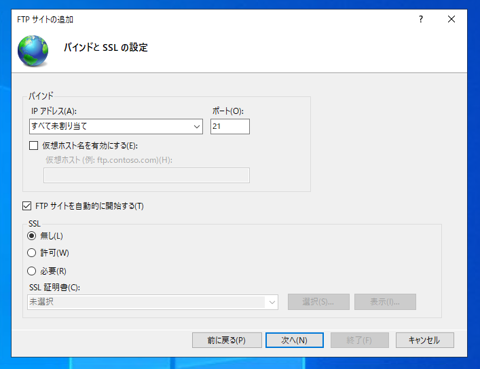Close the FTP サイトの追加 dialog
The width and height of the screenshot is (480, 369).
click(451, 19)
